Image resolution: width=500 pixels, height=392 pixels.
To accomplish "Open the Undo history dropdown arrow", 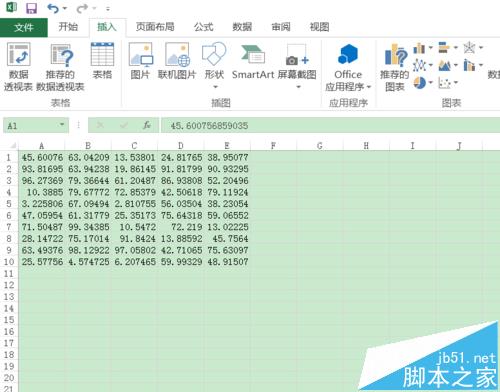I will (x=65, y=8).
